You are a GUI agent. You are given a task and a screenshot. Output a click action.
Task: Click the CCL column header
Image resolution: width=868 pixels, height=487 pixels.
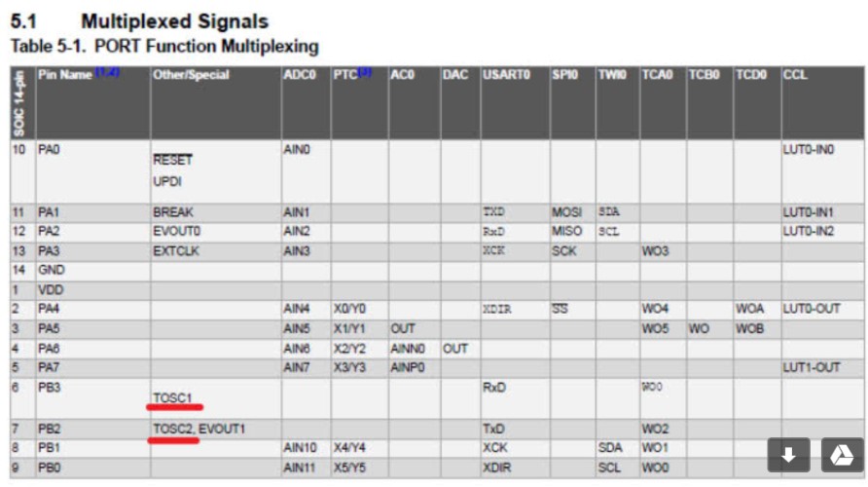click(x=795, y=75)
